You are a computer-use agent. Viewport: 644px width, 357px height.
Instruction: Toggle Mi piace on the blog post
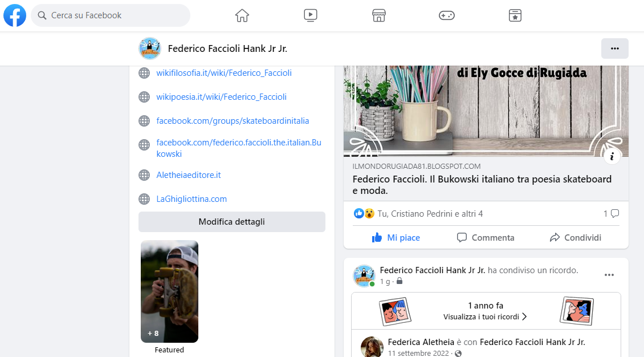click(x=396, y=238)
